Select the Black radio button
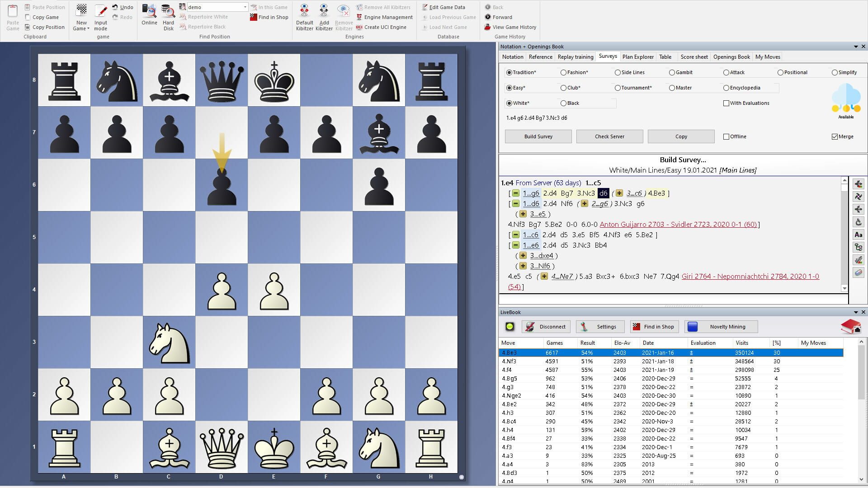 tap(563, 103)
